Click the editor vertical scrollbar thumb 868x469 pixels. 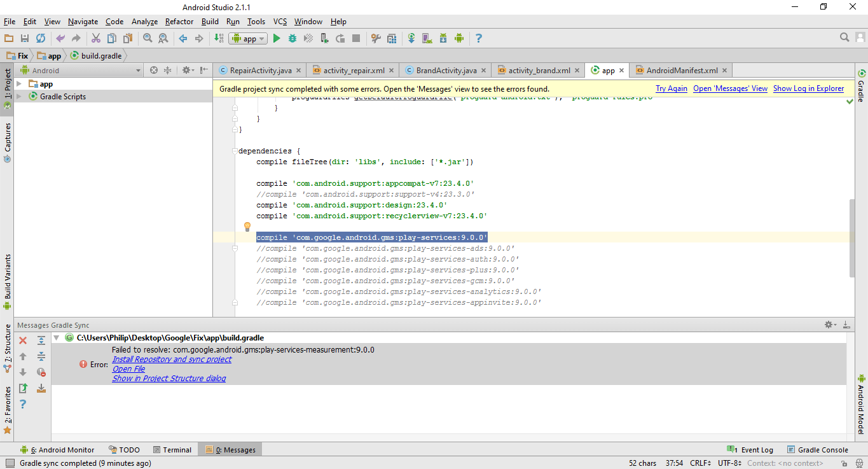pos(851,239)
